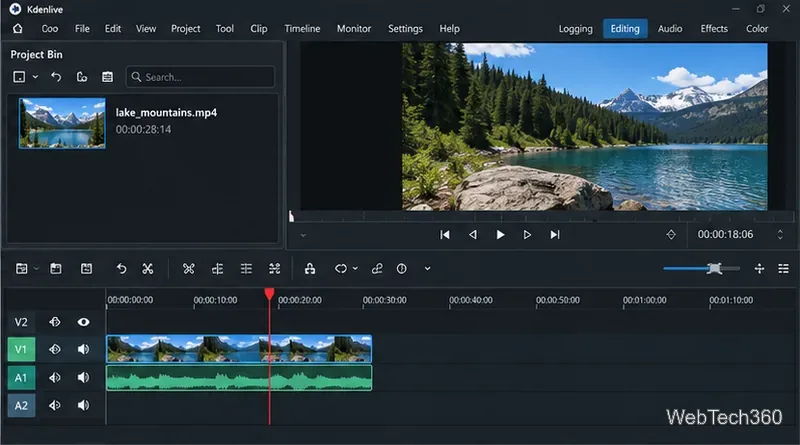Image resolution: width=800 pixels, height=445 pixels.
Task: Open the Project menu
Action: pyautogui.click(x=186, y=29)
